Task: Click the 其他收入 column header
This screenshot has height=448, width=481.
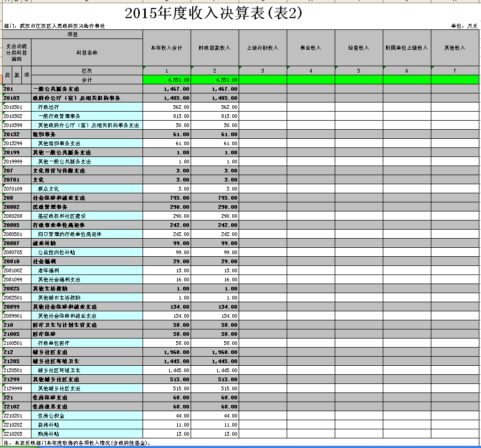Action: (455, 48)
